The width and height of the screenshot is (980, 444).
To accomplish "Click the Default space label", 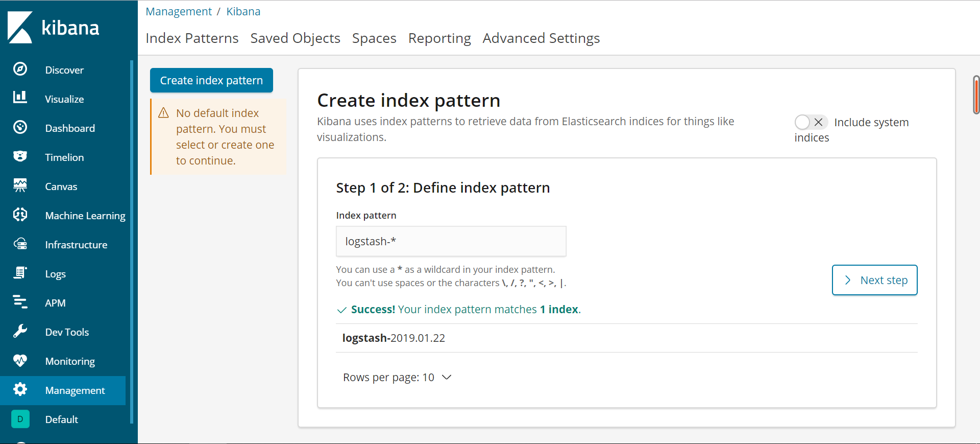I will click(x=62, y=419).
